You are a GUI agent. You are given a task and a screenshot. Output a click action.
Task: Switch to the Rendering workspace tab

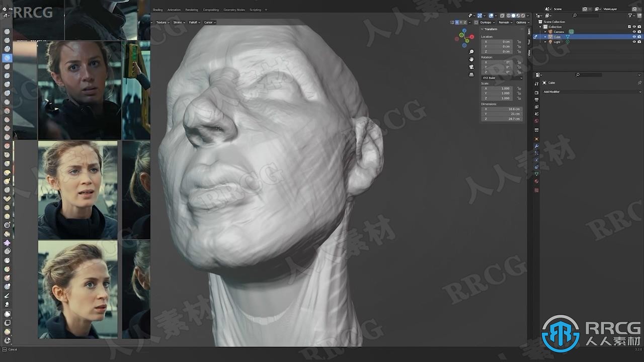pyautogui.click(x=192, y=10)
